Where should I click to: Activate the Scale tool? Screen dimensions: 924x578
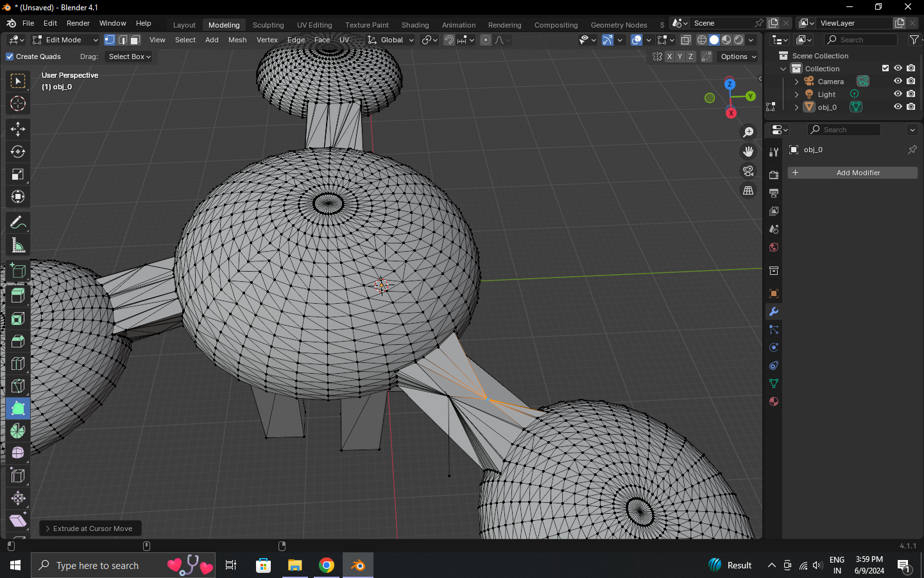18,174
